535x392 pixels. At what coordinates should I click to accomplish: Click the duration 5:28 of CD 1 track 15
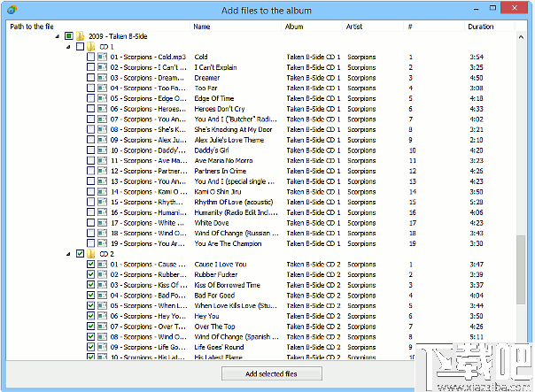click(x=477, y=202)
